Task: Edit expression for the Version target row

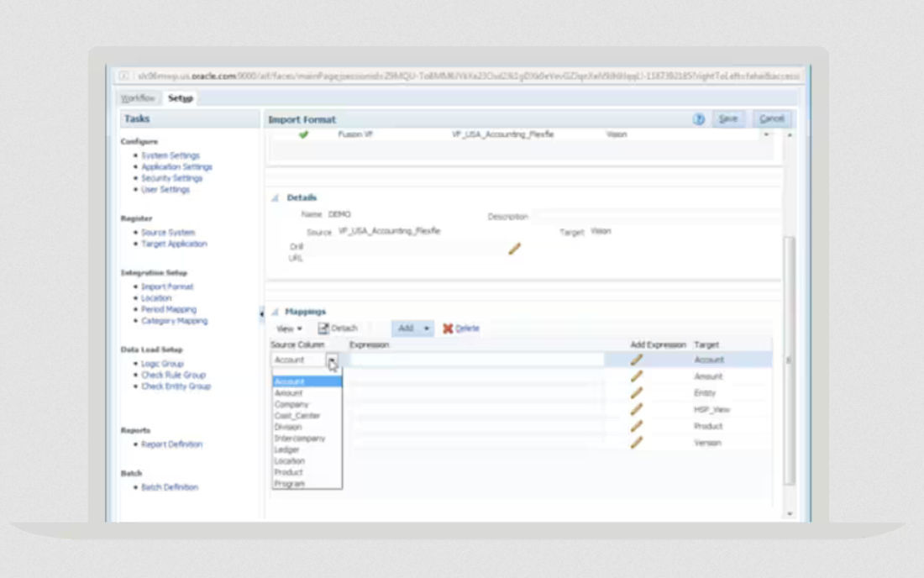Action: 637,443
